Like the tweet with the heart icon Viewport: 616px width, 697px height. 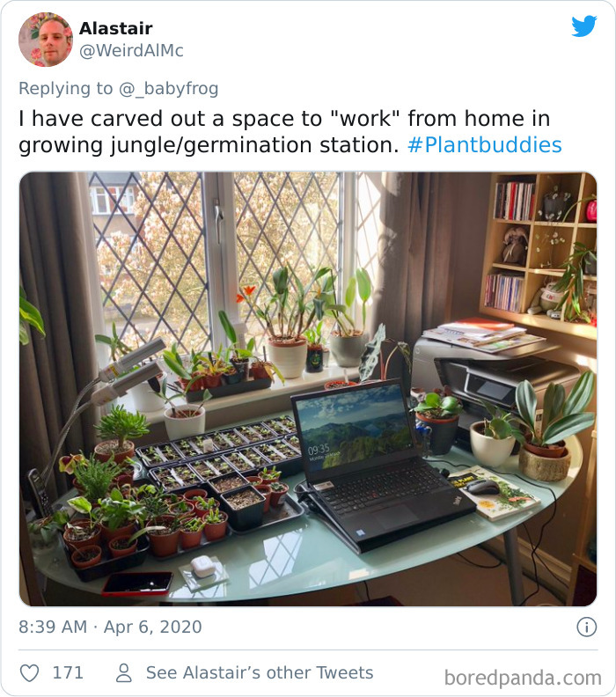click(x=30, y=673)
